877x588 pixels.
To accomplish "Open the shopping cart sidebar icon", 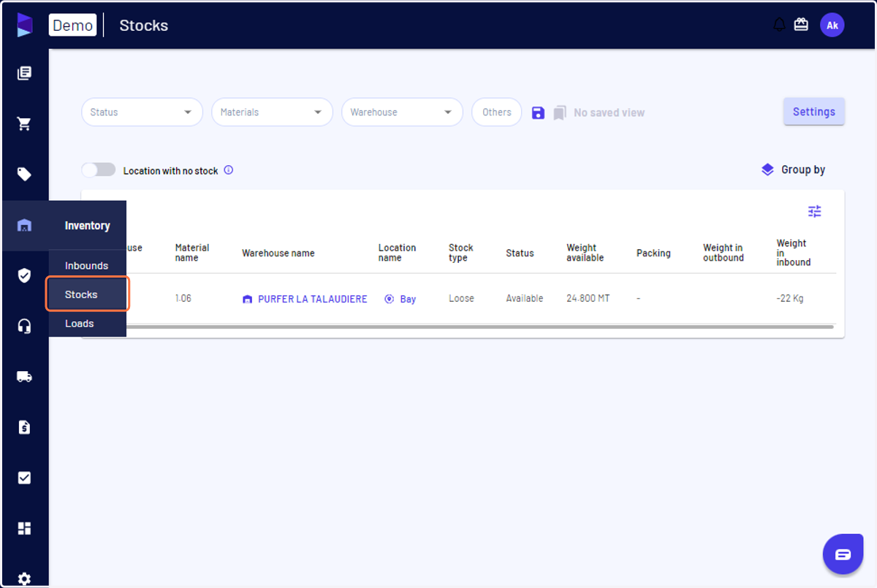I will [x=24, y=123].
